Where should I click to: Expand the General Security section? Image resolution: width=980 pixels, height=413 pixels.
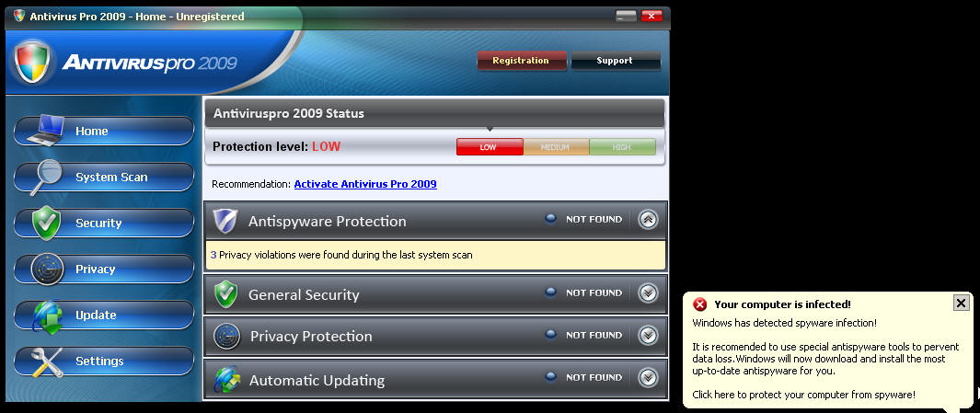point(648,293)
